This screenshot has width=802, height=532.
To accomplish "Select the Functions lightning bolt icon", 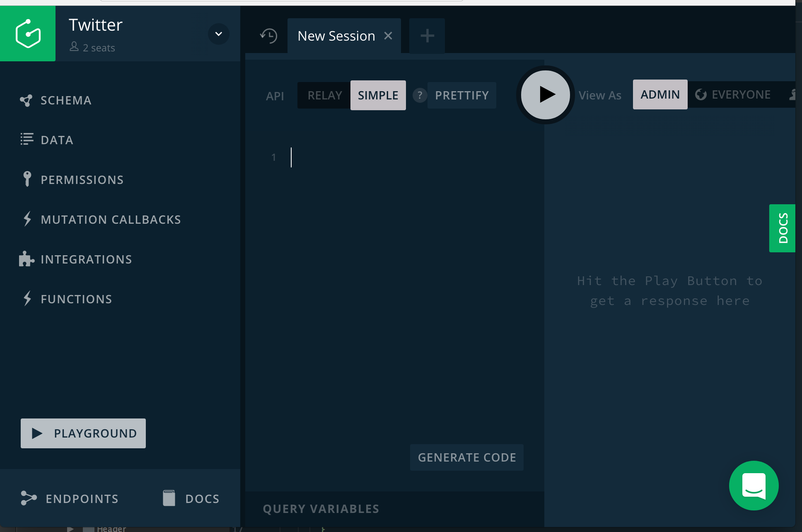I will pyautogui.click(x=27, y=298).
